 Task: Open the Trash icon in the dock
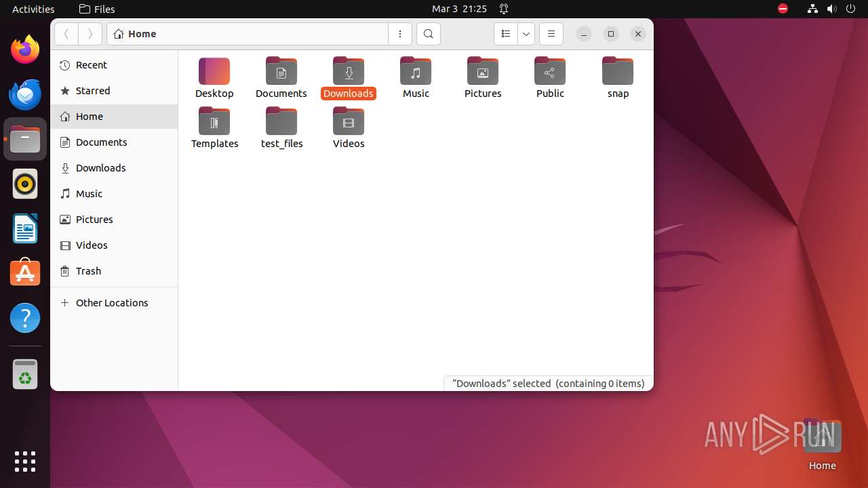pos(25,374)
